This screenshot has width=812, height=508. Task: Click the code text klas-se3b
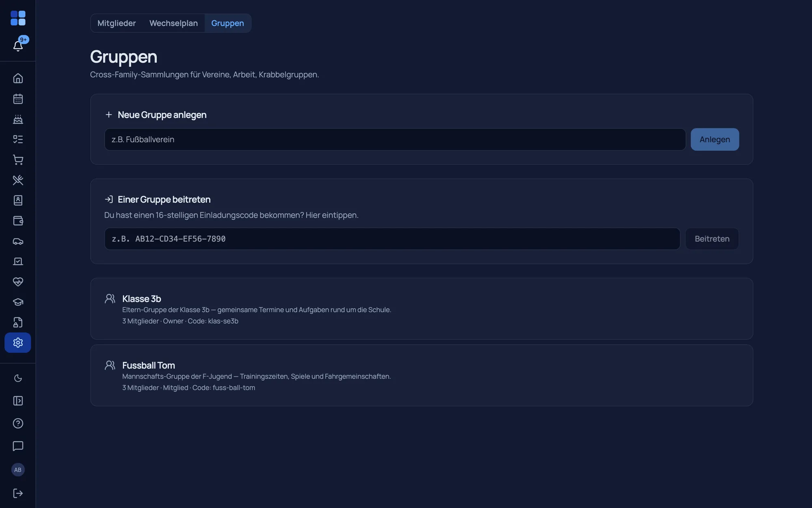(x=223, y=321)
